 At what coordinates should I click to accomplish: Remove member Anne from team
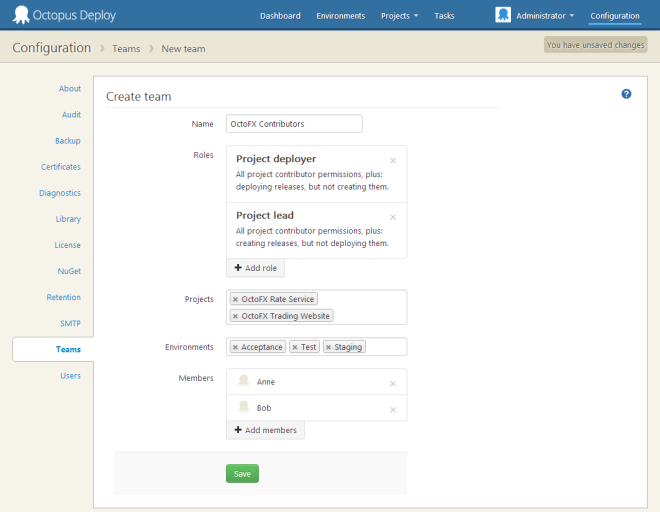[393, 384]
